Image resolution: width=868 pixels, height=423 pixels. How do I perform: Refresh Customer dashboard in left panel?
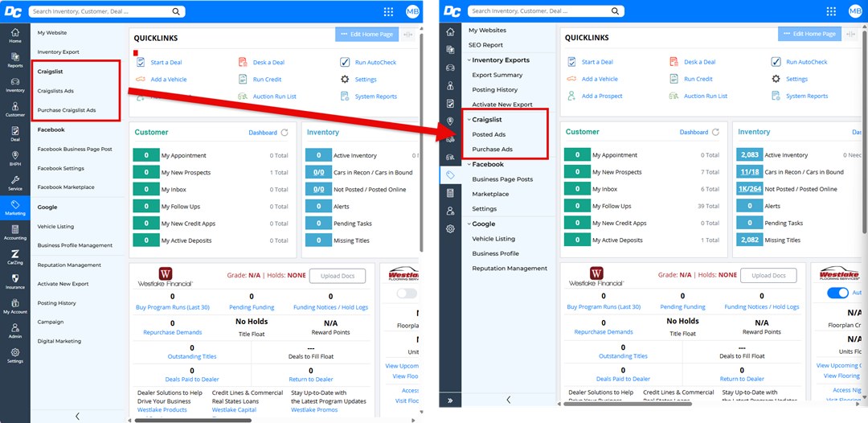tap(285, 133)
